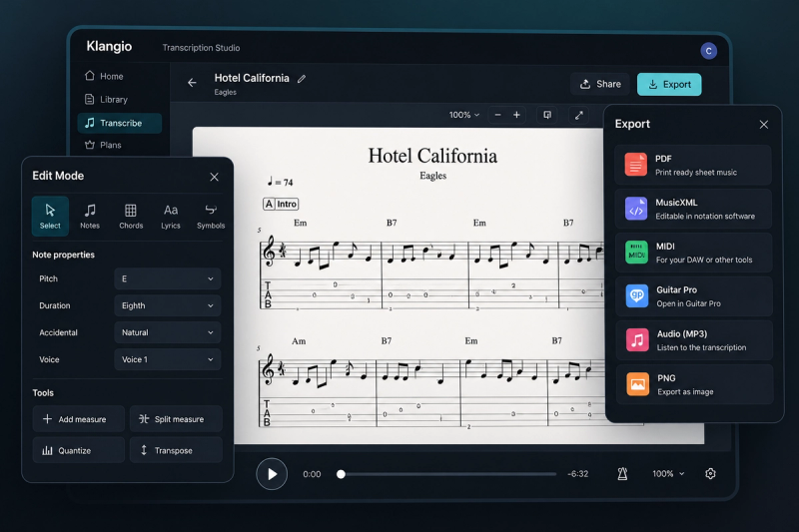Open playback settings gear
This screenshot has height=532, width=799.
[710, 474]
